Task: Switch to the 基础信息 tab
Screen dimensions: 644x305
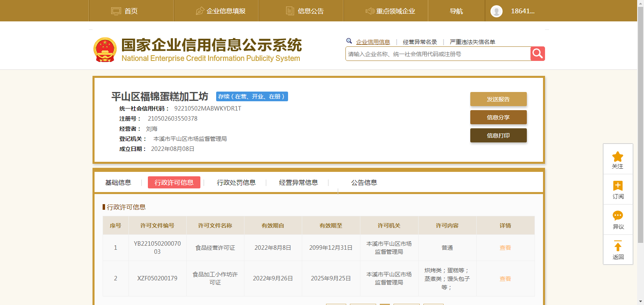Action: pos(118,182)
